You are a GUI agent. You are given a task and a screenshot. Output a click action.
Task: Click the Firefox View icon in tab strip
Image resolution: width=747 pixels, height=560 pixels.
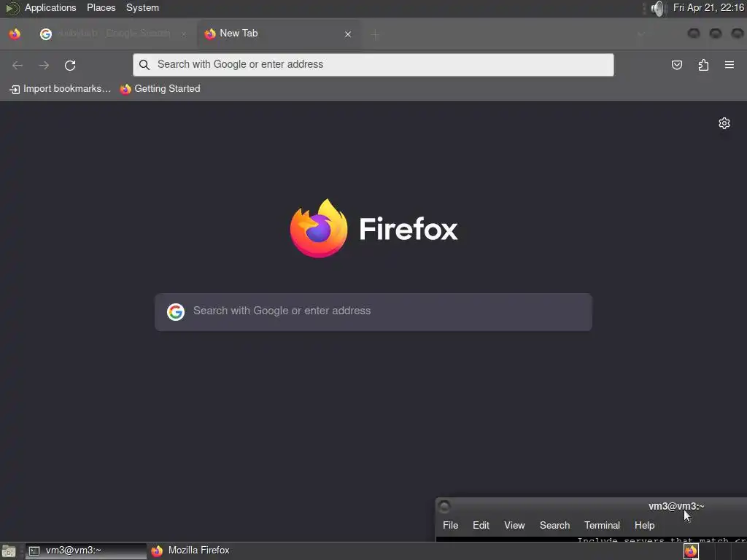coord(15,34)
